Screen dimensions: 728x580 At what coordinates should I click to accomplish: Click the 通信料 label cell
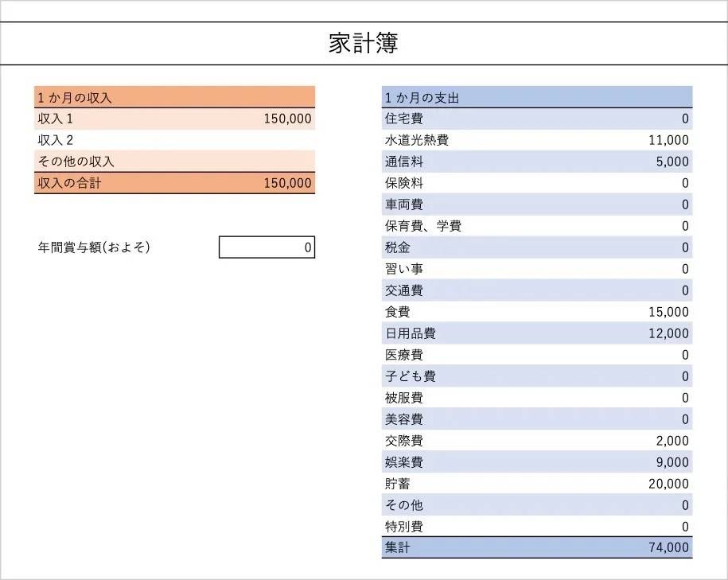click(x=404, y=162)
